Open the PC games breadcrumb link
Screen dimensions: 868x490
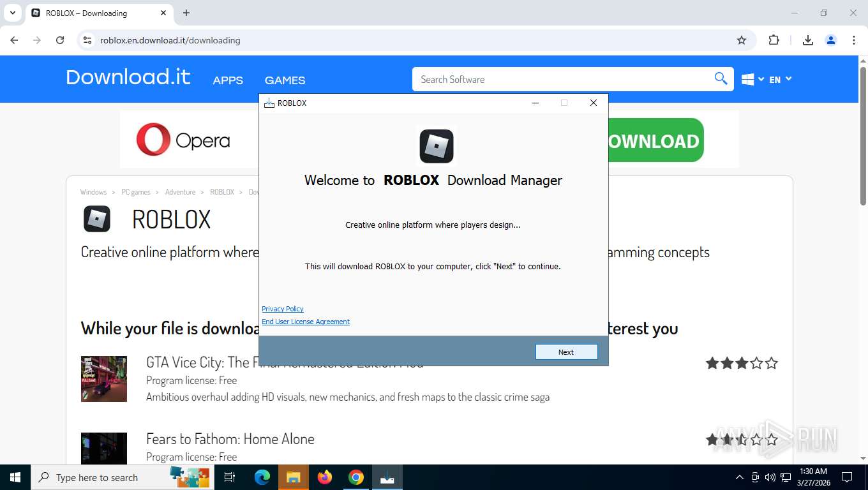(x=136, y=192)
